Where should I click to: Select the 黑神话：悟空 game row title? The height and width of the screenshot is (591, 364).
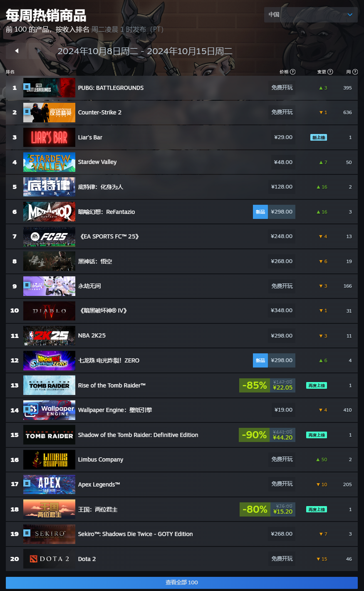95,261
